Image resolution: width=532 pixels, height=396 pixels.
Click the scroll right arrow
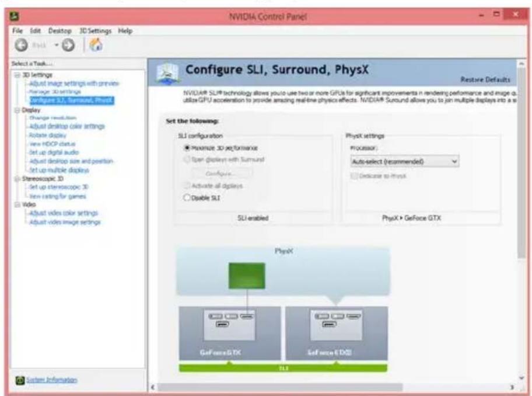click(512, 387)
